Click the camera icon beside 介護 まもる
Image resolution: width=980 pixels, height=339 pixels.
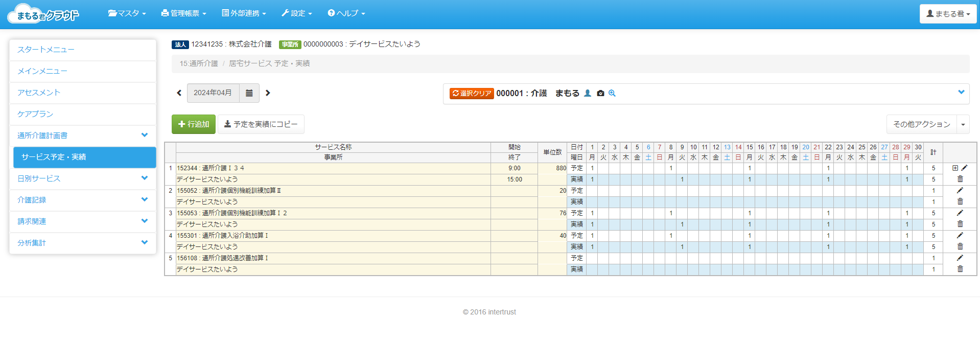click(600, 93)
